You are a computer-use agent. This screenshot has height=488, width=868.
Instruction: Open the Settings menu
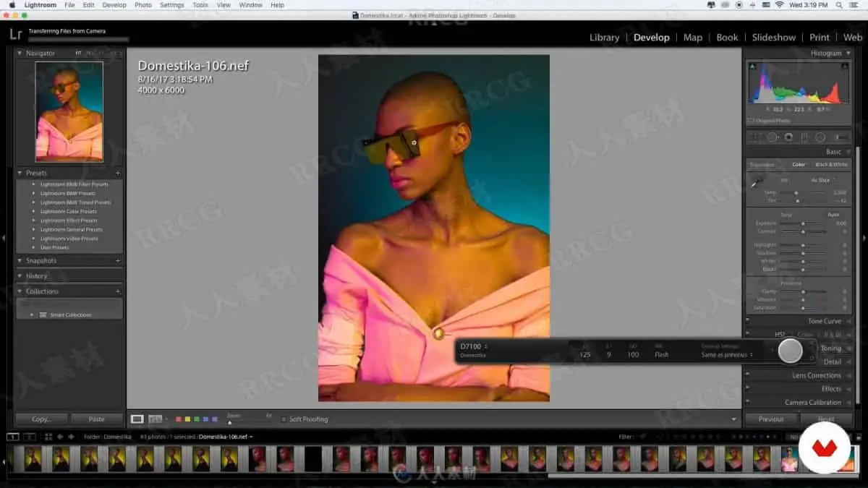(171, 5)
